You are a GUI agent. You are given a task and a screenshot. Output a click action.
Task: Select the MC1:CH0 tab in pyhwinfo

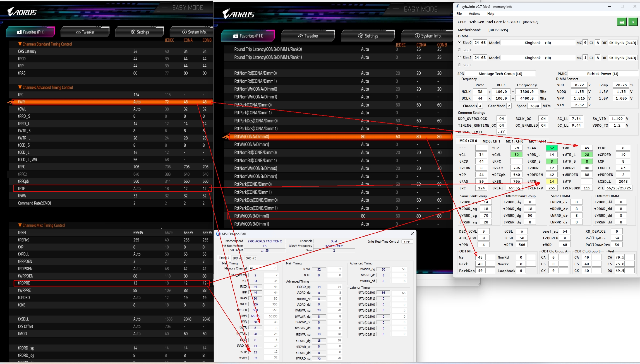(514, 141)
